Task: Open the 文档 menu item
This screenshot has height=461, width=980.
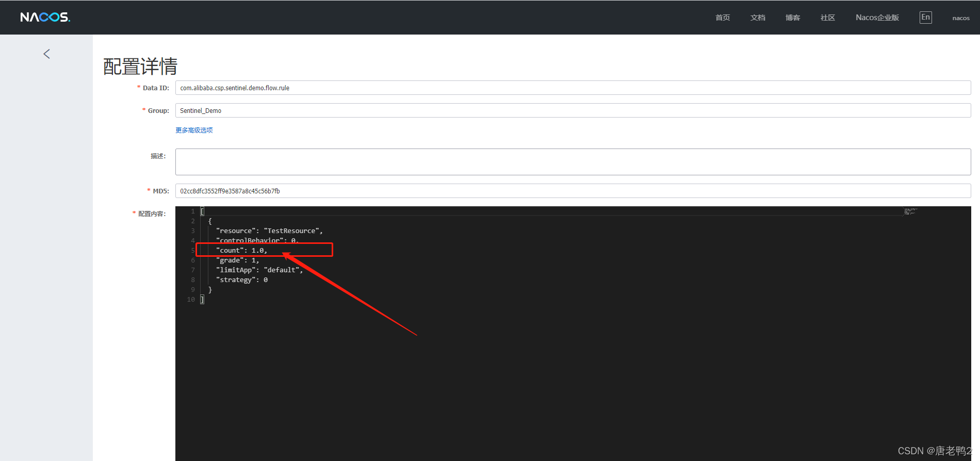Action: [x=758, y=18]
